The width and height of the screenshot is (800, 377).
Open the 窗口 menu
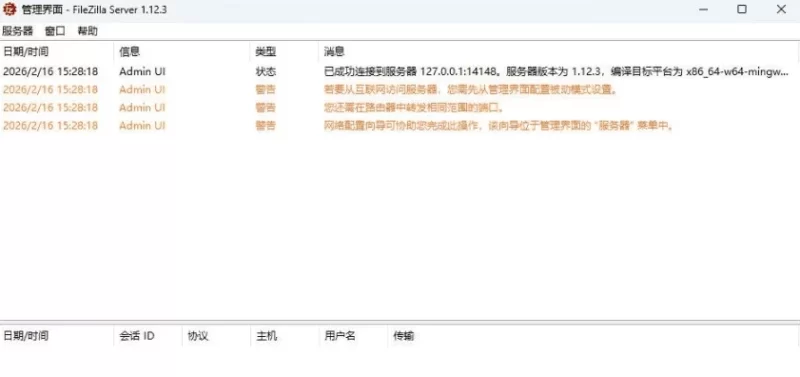pos(55,31)
